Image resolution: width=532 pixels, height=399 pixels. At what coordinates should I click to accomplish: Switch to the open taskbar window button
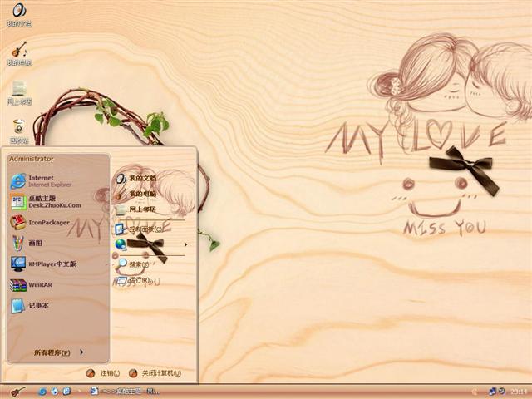[124, 392]
